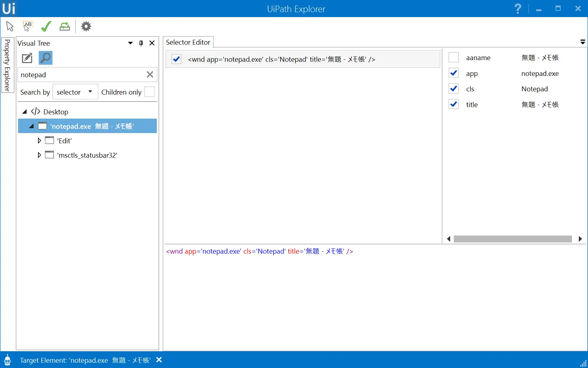Image resolution: width=588 pixels, height=368 pixels.
Task: Click the attributes horizontal scrollbar thumb
Action: click(513, 239)
